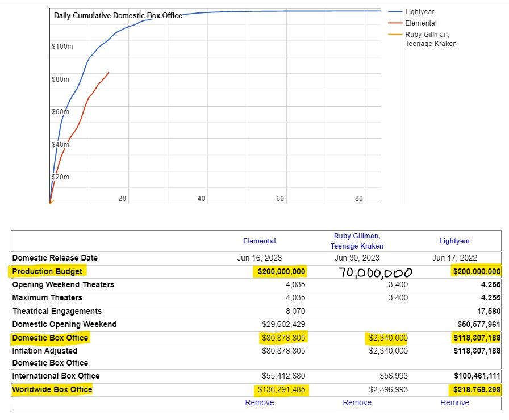The width and height of the screenshot is (509, 420).
Task: Select the highlighted Worldwide Box Office row label
Action: point(52,389)
